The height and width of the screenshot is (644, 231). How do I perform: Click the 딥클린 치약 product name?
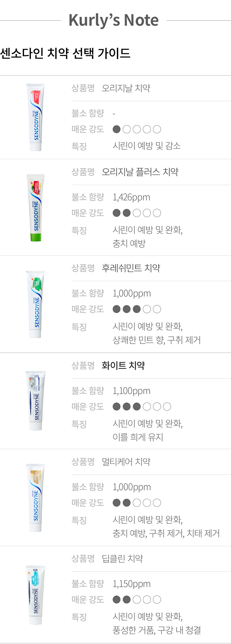[122, 559]
